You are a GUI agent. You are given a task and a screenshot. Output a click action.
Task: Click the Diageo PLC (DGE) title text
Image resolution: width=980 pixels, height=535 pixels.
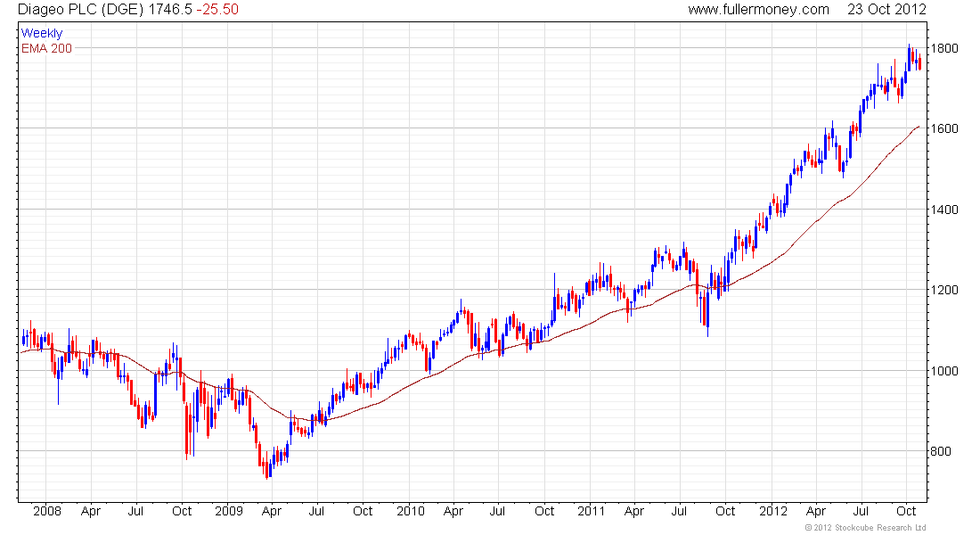(x=81, y=10)
